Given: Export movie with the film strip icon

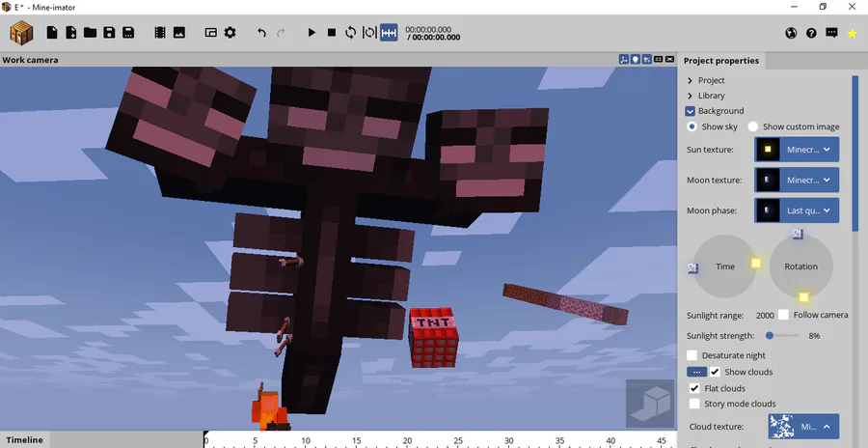Looking at the screenshot, I should [160, 33].
